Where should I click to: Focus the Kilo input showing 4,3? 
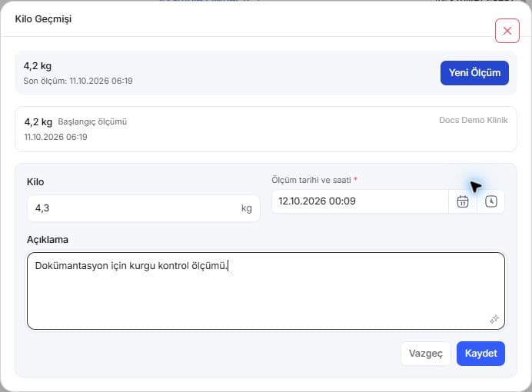(x=144, y=208)
